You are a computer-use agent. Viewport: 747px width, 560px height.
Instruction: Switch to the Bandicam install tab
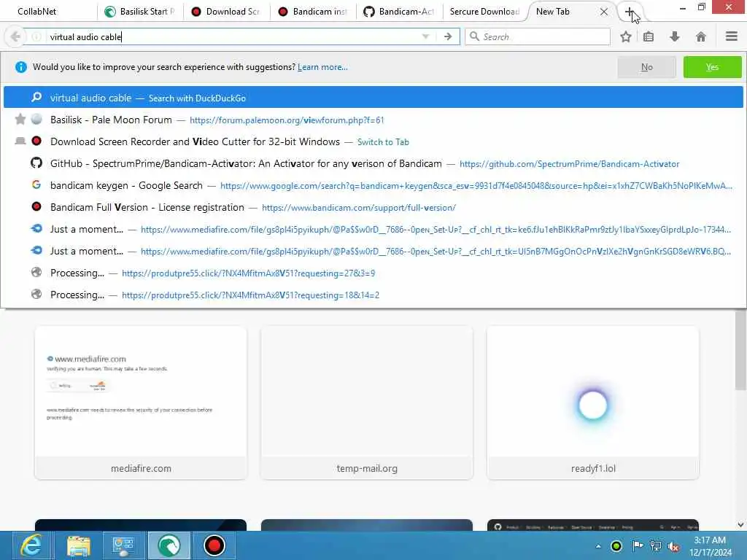point(314,12)
